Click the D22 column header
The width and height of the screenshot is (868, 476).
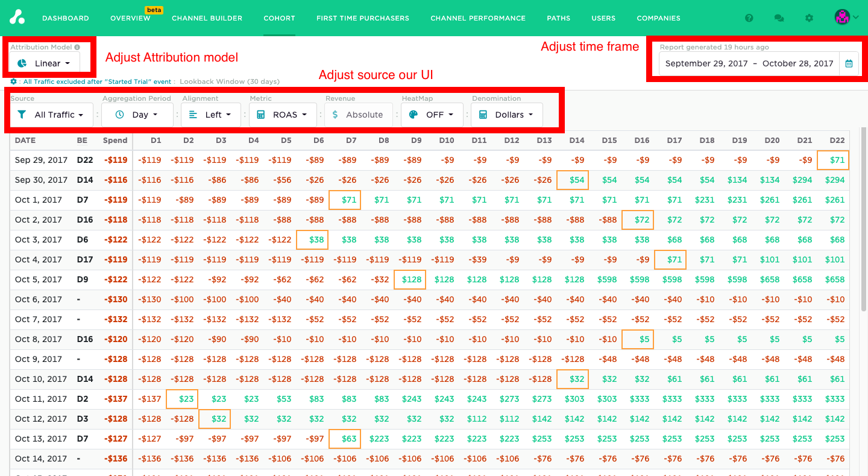coord(837,141)
